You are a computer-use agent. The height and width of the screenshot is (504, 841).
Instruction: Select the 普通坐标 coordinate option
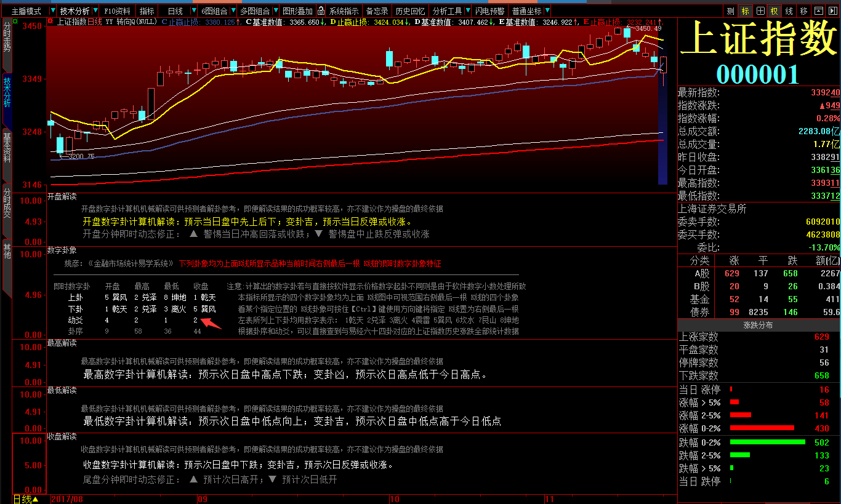tap(526, 11)
